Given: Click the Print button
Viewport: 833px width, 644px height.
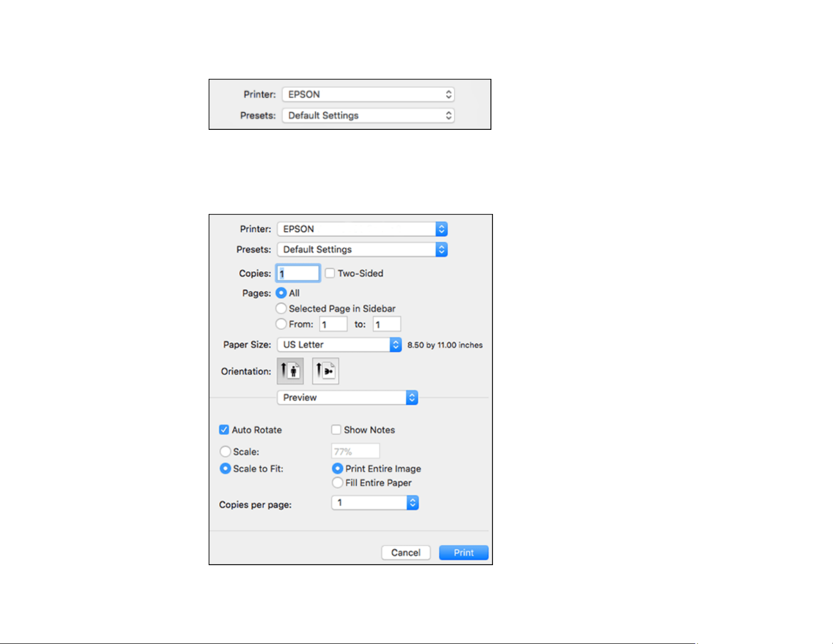Looking at the screenshot, I should tap(464, 553).
